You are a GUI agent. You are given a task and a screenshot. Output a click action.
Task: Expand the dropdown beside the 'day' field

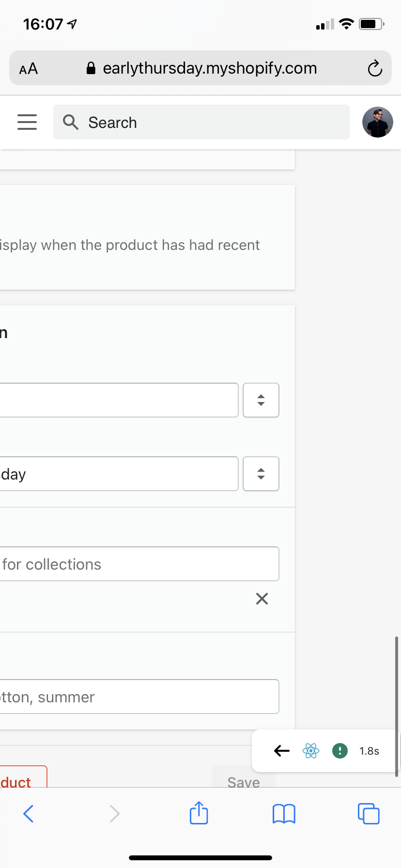(x=261, y=474)
